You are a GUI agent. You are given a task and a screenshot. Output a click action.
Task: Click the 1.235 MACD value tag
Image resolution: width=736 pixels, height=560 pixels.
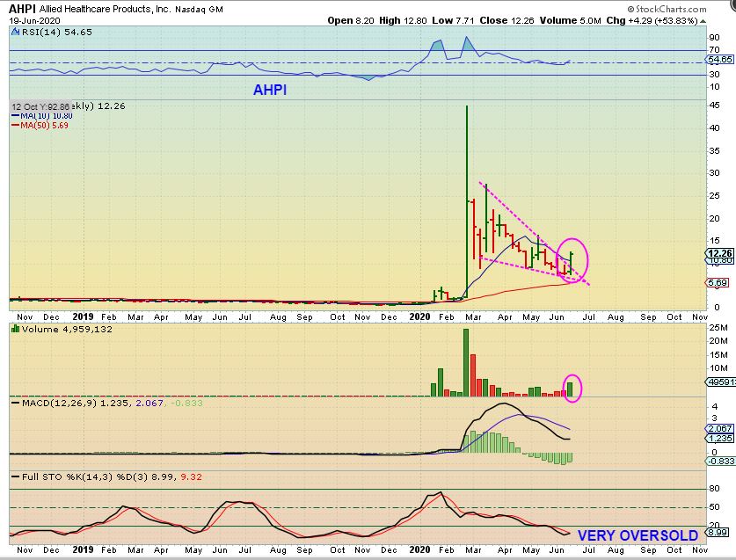click(720, 438)
